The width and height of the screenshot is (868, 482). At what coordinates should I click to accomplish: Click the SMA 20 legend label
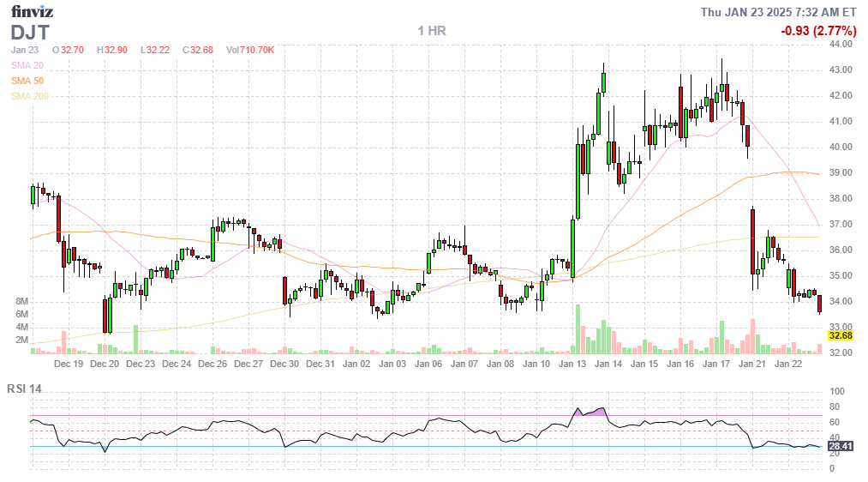27,65
